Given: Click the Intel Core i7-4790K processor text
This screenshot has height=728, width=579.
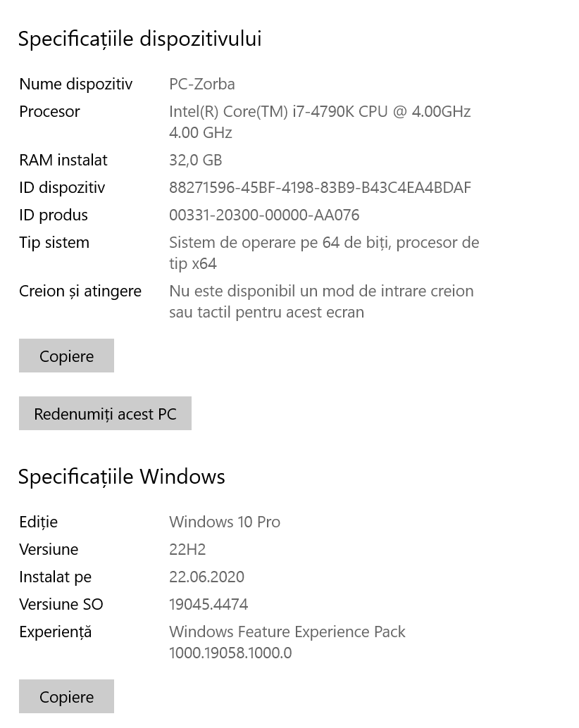Looking at the screenshot, I should pyautogui.click(x=319, y=112).
